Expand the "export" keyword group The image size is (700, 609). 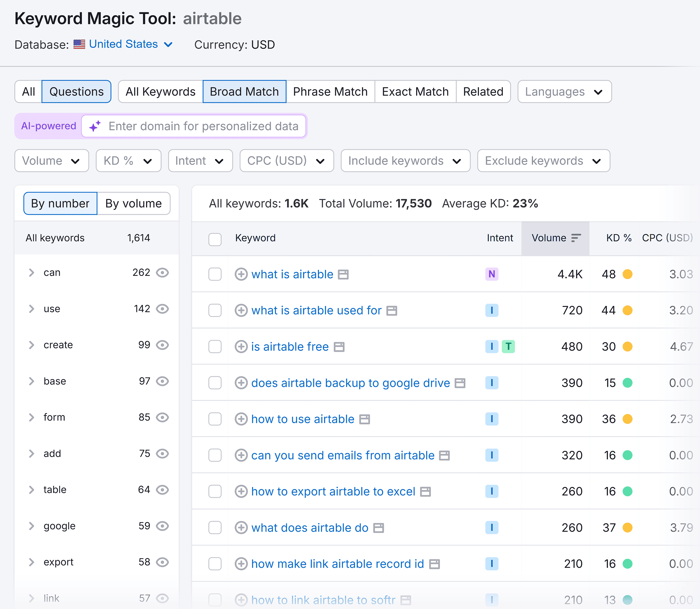(32, 562)
